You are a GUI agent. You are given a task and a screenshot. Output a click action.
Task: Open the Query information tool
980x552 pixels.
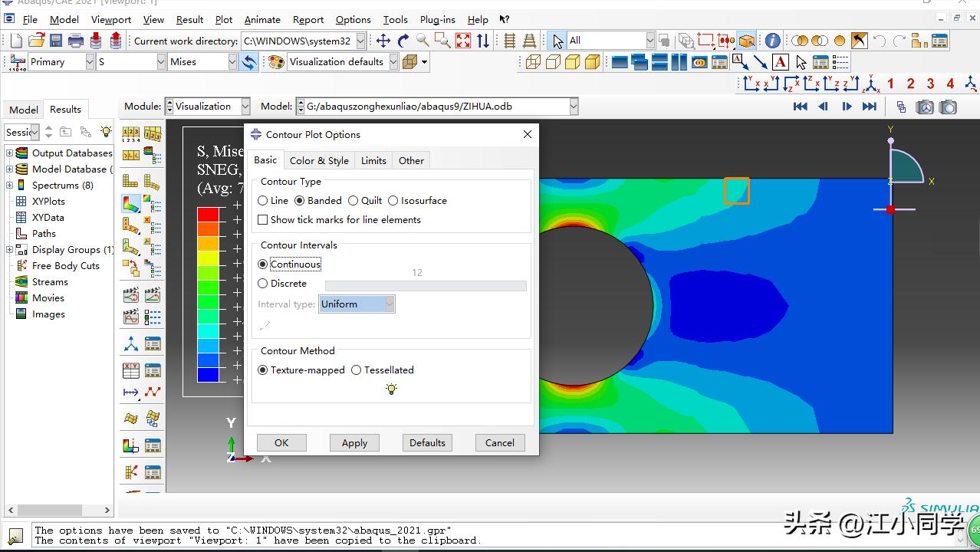772,41
